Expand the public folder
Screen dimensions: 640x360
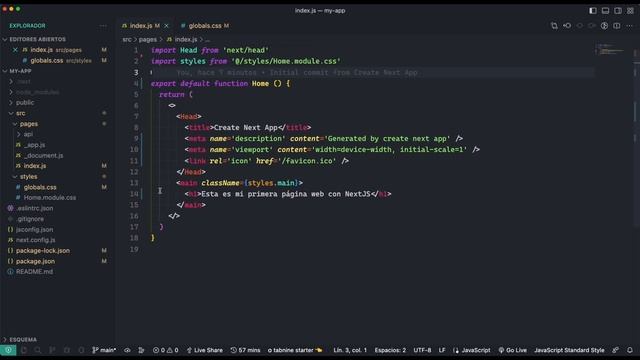24,102
